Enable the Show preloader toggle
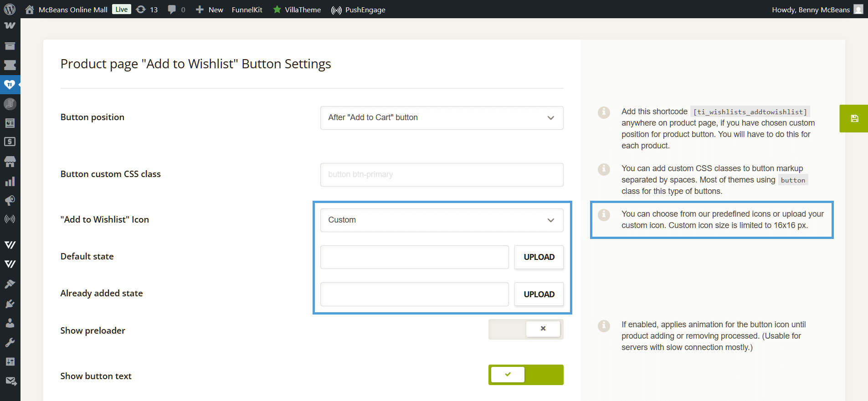Image resolution: width=868 pixels, height=401 pixels. [526, 329]
